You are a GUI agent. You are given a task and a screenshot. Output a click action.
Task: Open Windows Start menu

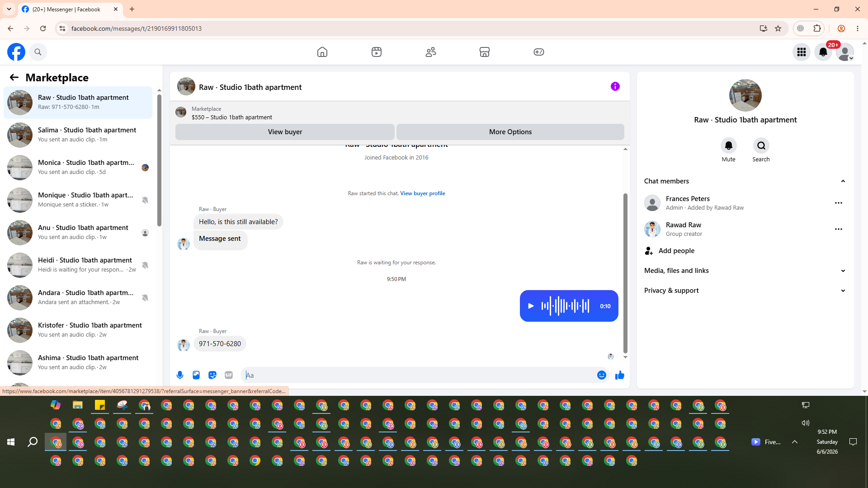click(11, 442)
